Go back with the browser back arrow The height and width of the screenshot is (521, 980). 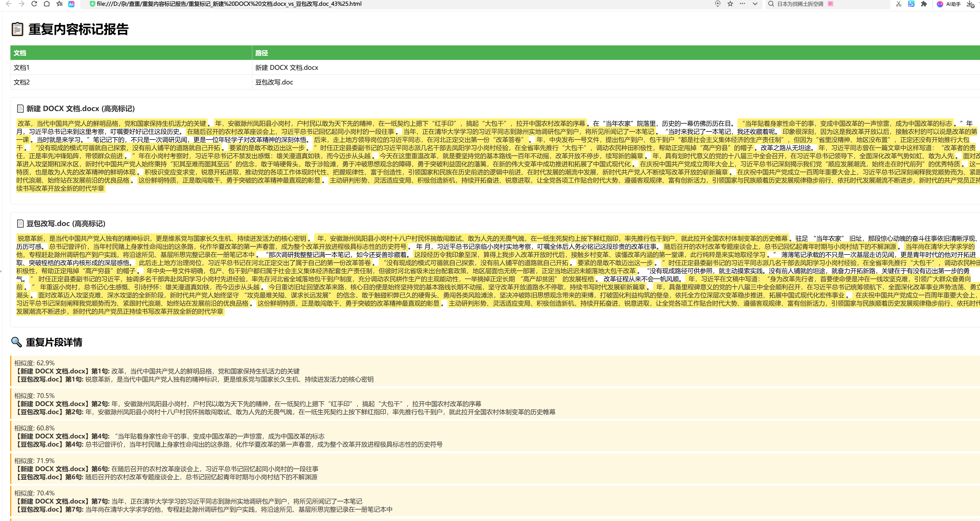(x=8, y=4)
